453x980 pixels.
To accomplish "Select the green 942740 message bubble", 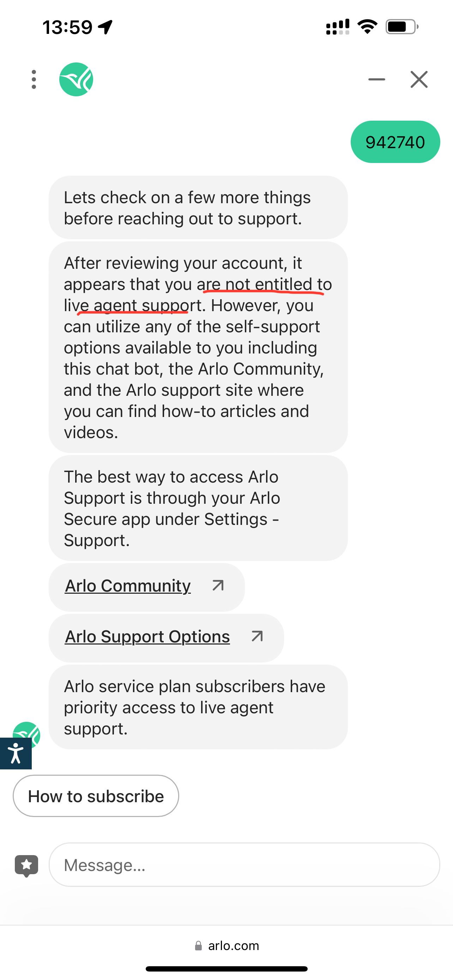I will 395,141.
